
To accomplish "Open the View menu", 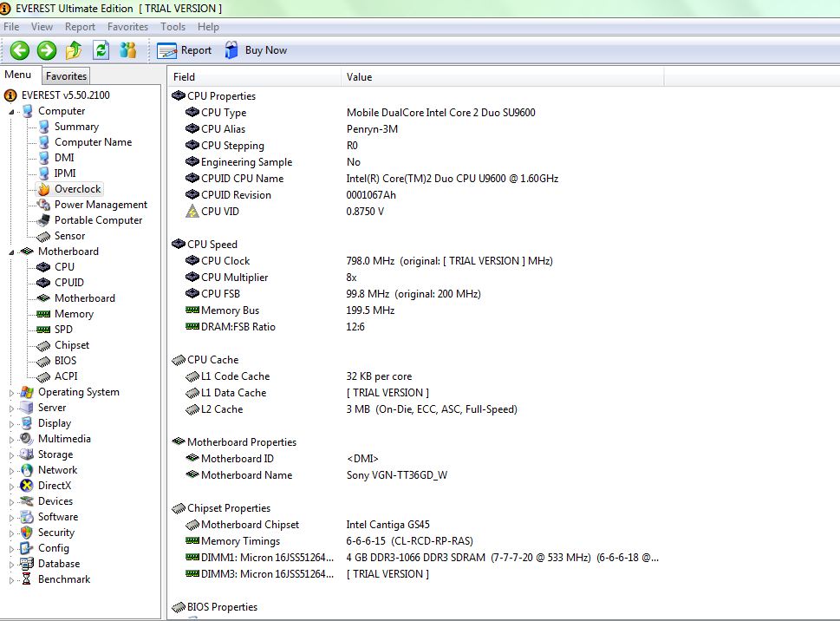I will point(42,27).
